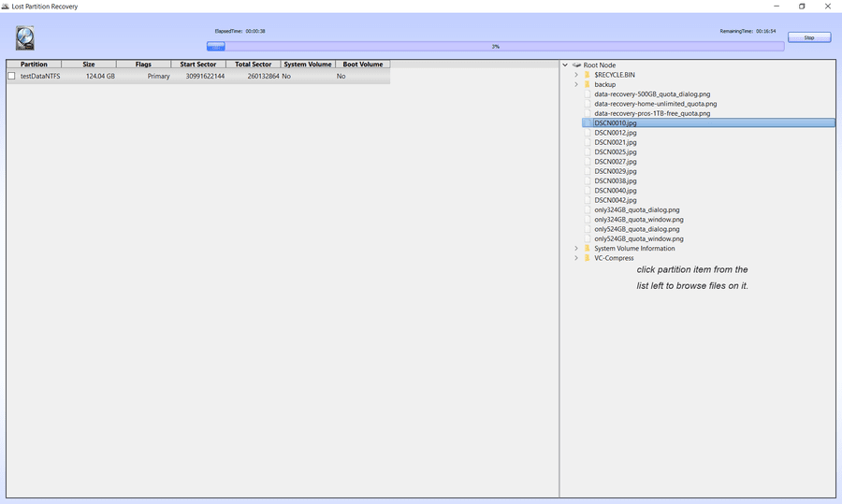Image resolution: width=842 pixels, height=504 pixels.
Task: Minimize the Lost Partition Recovery window
Action: point(777,7)
